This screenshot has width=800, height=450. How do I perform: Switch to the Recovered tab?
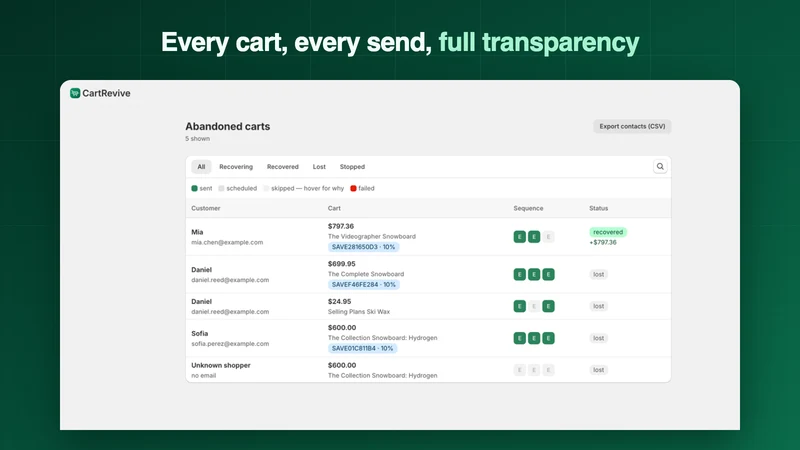point(283,167)
